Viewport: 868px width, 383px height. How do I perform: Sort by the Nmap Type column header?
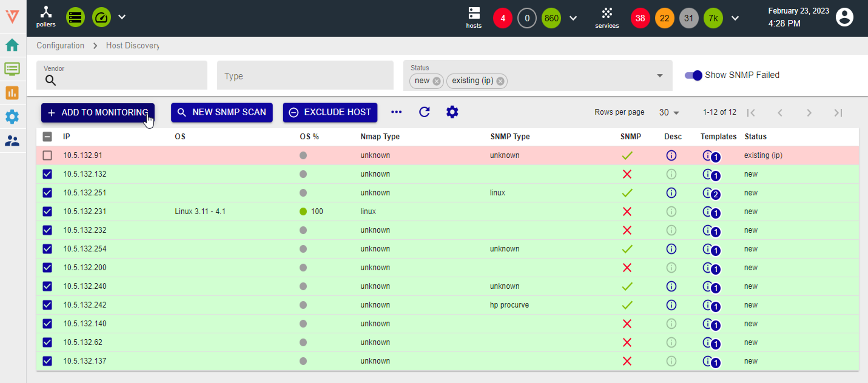coord(380,137)
